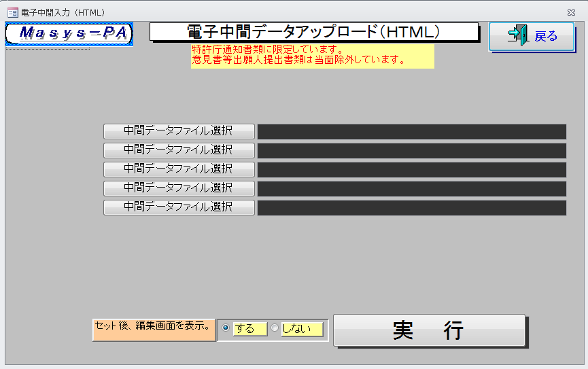Click the red notice 特許庁通知書類に限定しています
Image resolution: width=588 pixels, height=369 pixels.
[x=268, y=50]
